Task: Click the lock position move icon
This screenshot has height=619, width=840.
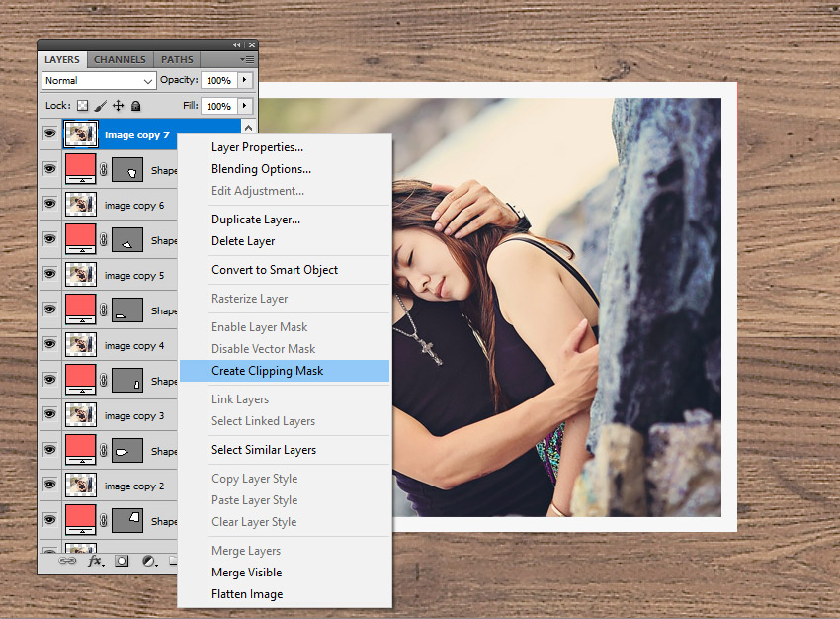Action: click(x=119, y=106)
